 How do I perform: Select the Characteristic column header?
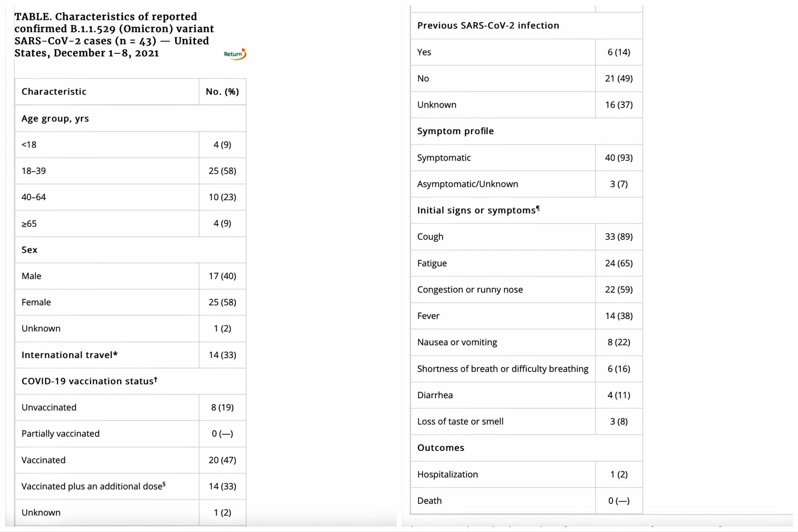pyautogui.click(x=54, y=92)
